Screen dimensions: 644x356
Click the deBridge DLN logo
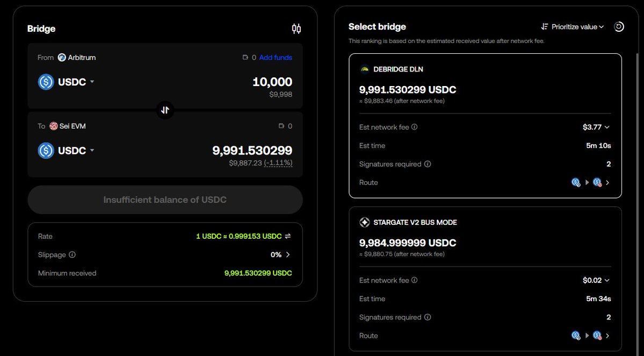[364, 69]
